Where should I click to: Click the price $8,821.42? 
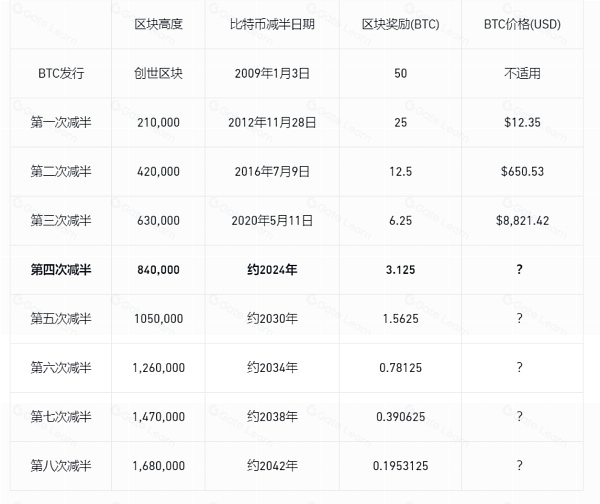(522, 220)
